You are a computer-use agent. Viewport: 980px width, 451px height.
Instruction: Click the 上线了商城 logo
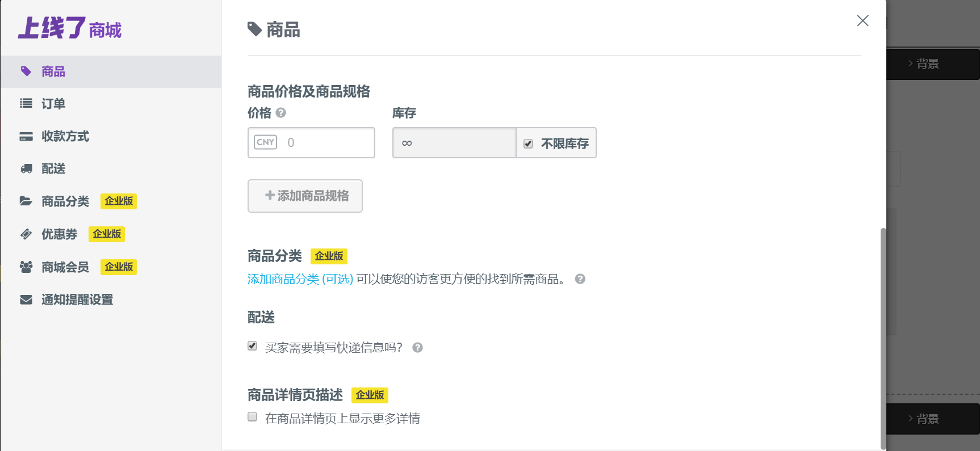tap(68, 28)
